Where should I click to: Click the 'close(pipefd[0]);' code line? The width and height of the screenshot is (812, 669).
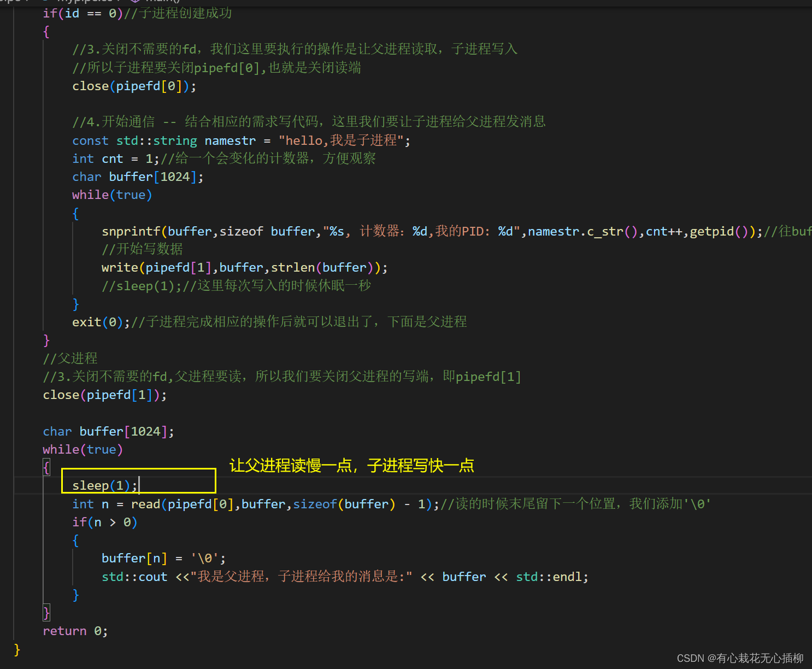click(x=134, y=86)
